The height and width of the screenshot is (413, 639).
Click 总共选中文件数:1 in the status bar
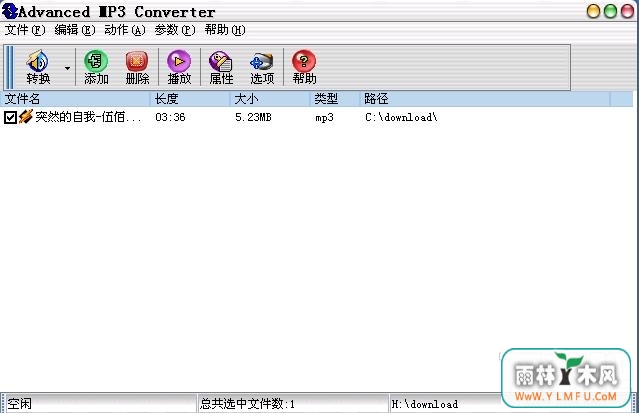pos(247,404)
